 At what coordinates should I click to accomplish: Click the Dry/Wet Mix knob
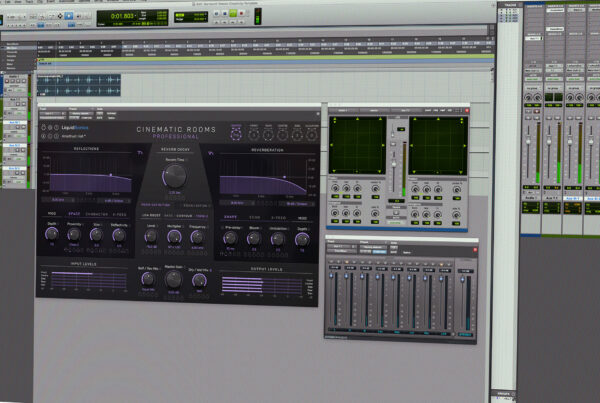(199, 281)
